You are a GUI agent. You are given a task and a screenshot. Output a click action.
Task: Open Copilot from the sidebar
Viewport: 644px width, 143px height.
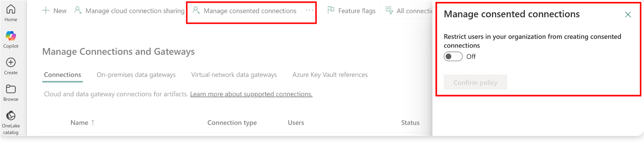(x=11, y=39)
